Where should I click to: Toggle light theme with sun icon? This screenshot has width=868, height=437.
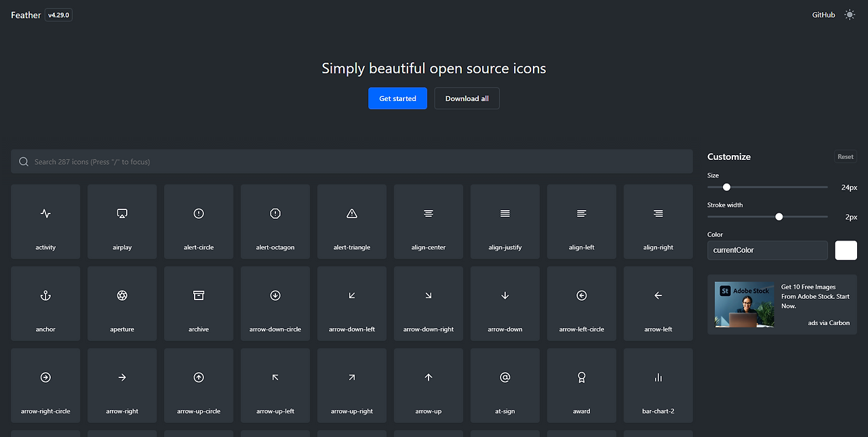(x=850, y=15)
